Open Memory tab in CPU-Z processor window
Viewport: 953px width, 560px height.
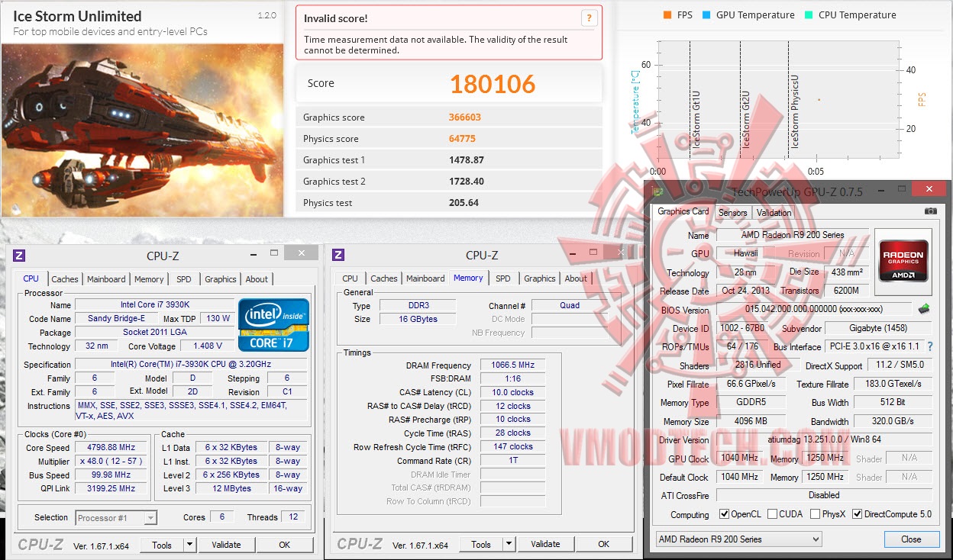tap(149, 279)
